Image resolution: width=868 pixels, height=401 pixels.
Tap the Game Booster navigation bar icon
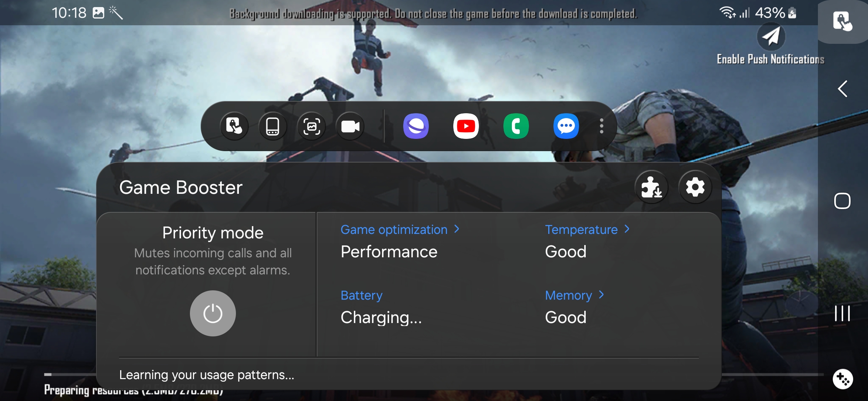pos(842,379)
